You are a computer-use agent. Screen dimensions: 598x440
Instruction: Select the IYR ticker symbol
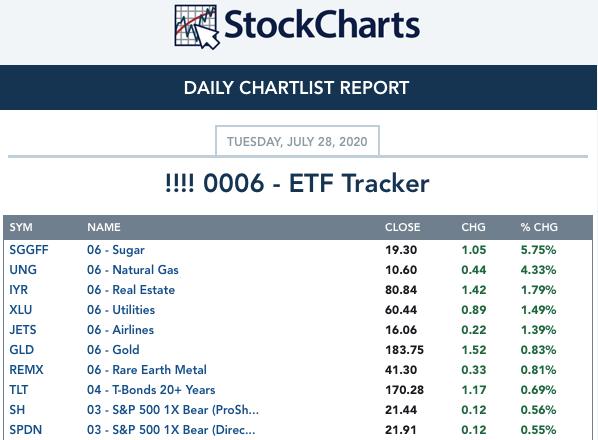click(x=19, y=290)
